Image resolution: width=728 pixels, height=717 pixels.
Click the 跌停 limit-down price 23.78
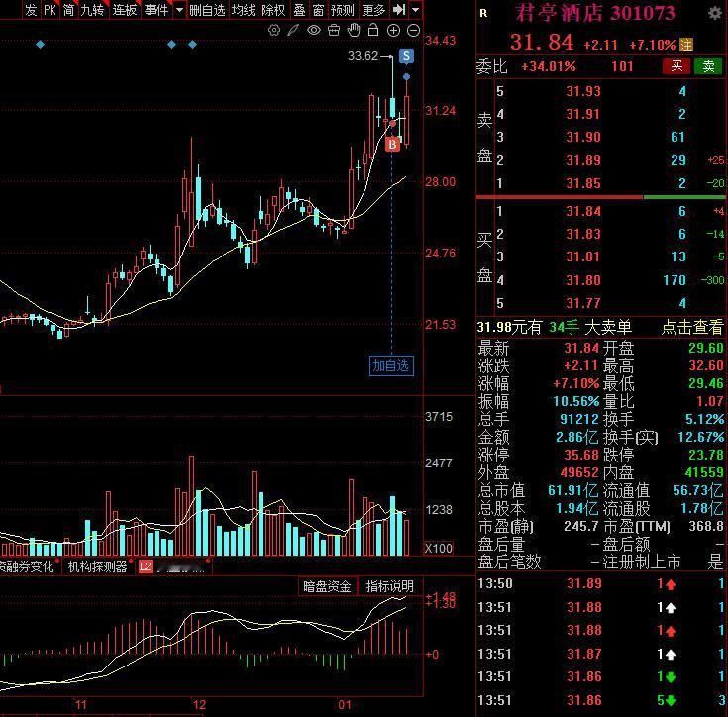(705, 455)
